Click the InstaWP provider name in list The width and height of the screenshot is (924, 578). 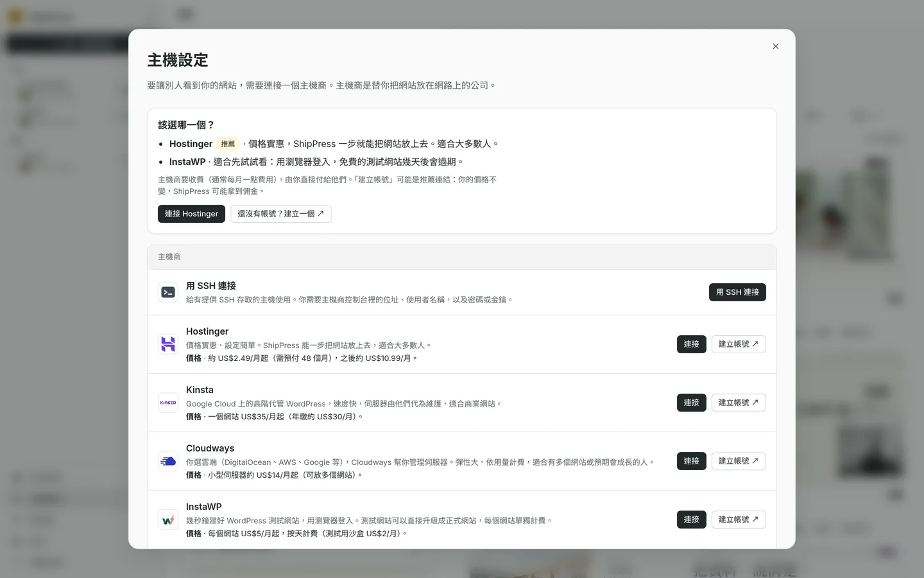click(x=203, y=507)
